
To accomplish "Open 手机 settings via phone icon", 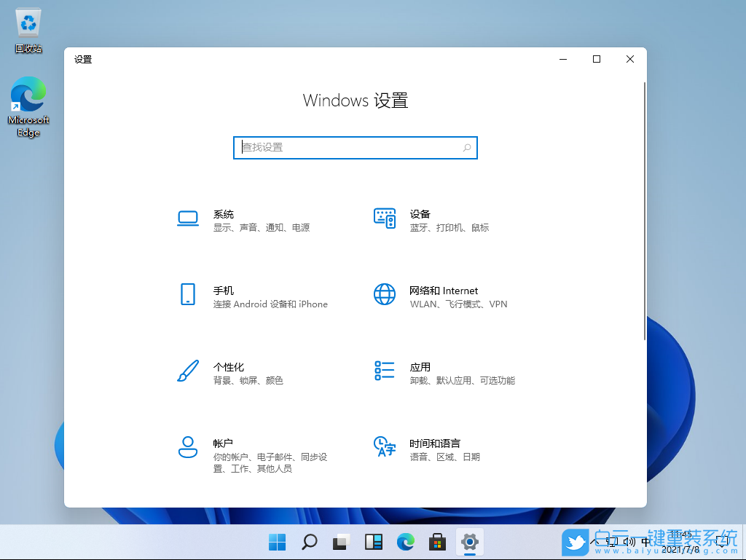I will 187,295.
